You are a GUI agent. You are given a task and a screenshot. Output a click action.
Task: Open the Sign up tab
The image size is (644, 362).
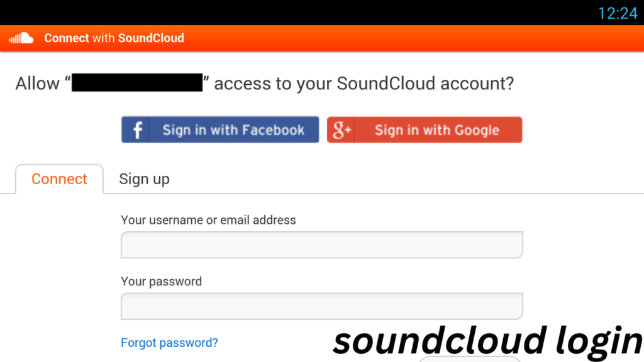(x=144, y=179)
